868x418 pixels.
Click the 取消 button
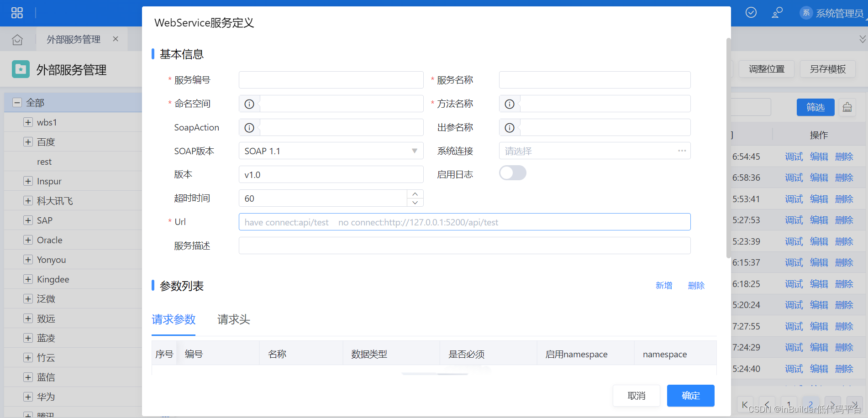pos(637,396)
